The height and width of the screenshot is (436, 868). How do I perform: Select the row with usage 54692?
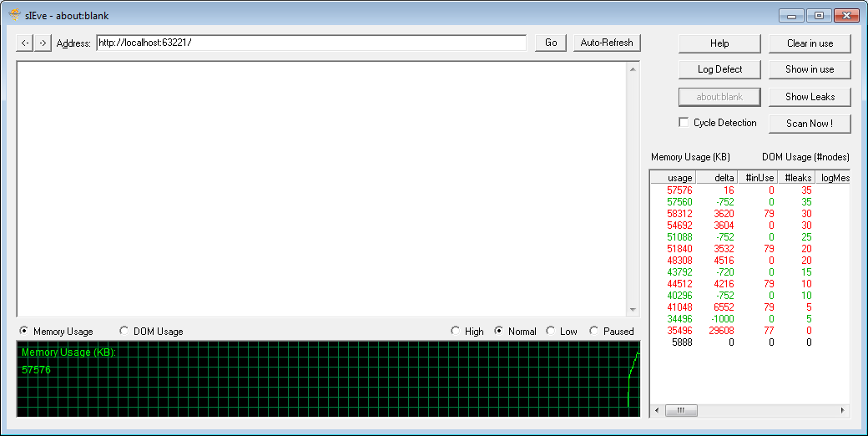tap(750, 225)
